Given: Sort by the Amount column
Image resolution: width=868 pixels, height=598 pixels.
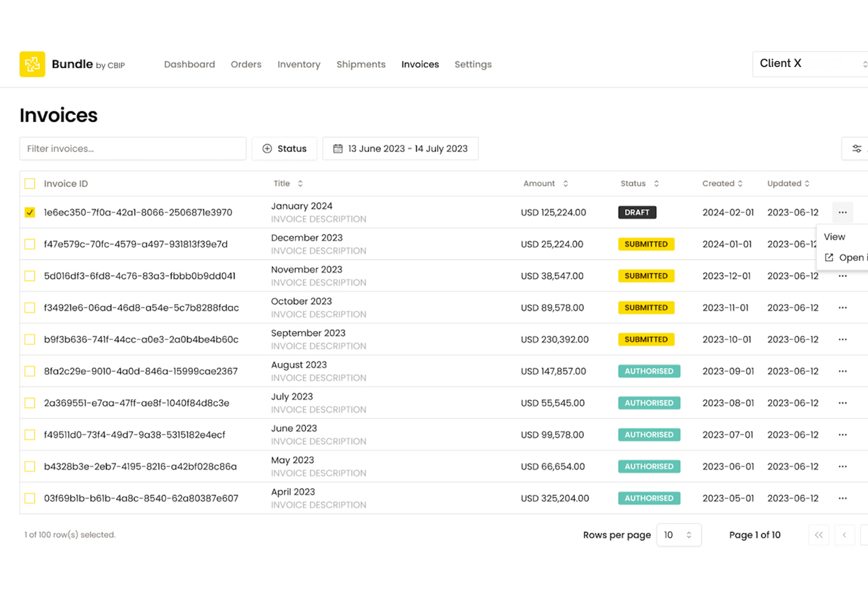Looking at the screenshot, I should pos(545,183).
